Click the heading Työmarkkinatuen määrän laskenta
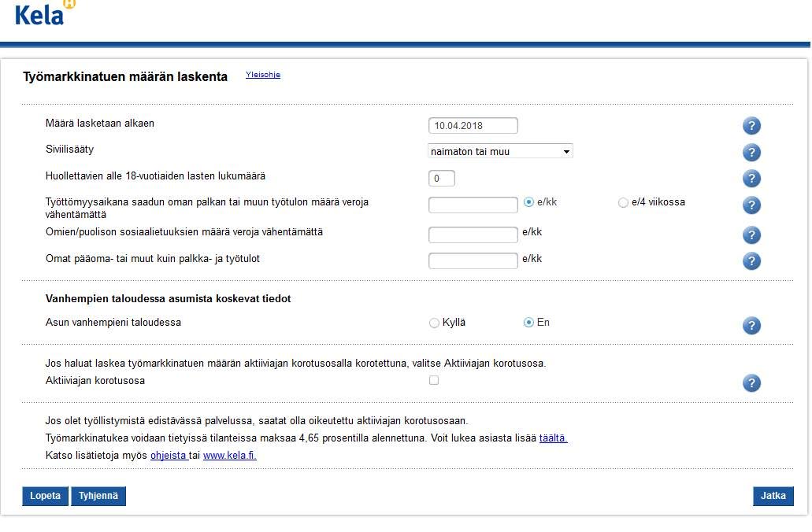 (x=125, y=76)
